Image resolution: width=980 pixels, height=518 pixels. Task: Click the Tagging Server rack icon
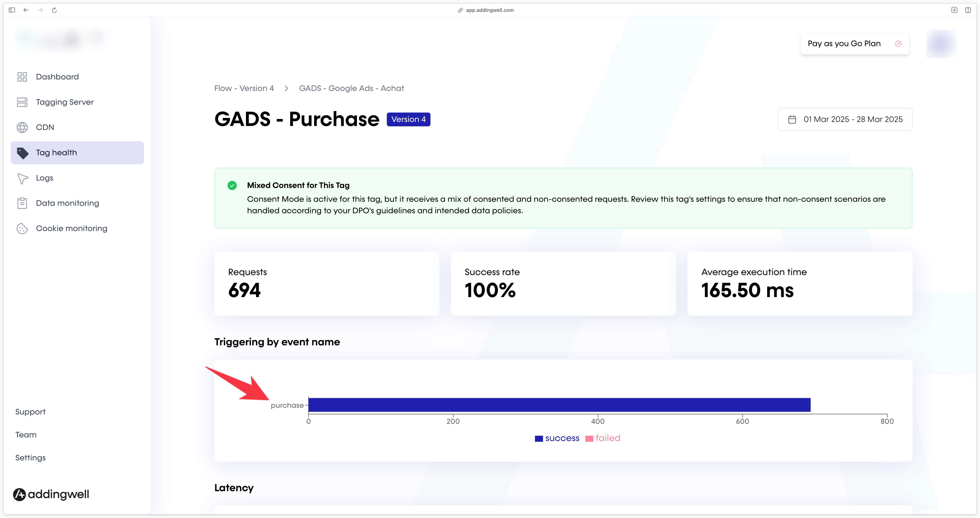22,102
